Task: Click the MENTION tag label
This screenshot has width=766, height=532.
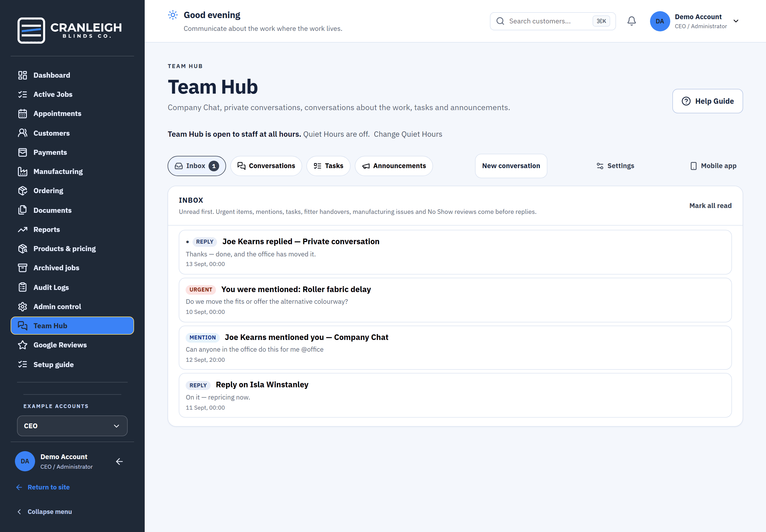Action: point(202,337)
